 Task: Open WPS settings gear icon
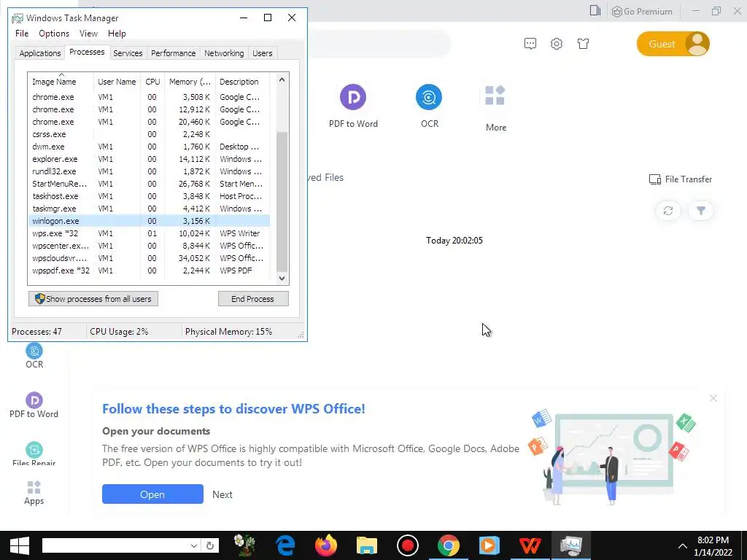pos(557,44)
